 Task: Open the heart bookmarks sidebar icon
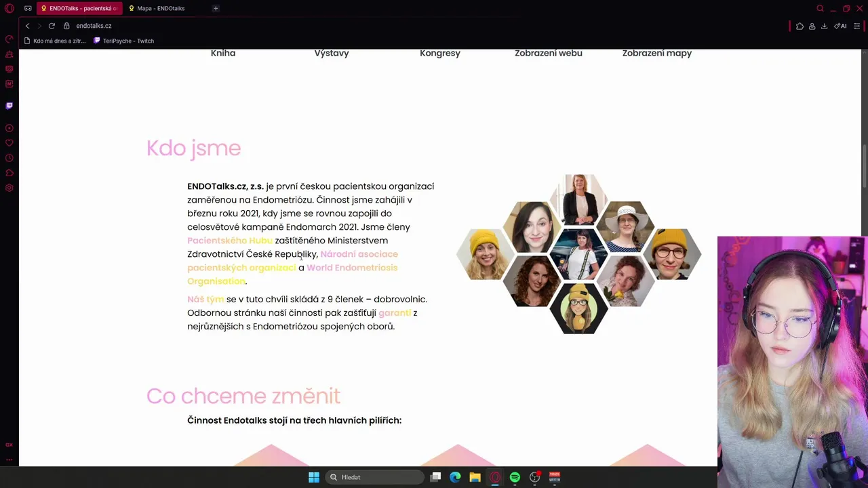point(9,143)
